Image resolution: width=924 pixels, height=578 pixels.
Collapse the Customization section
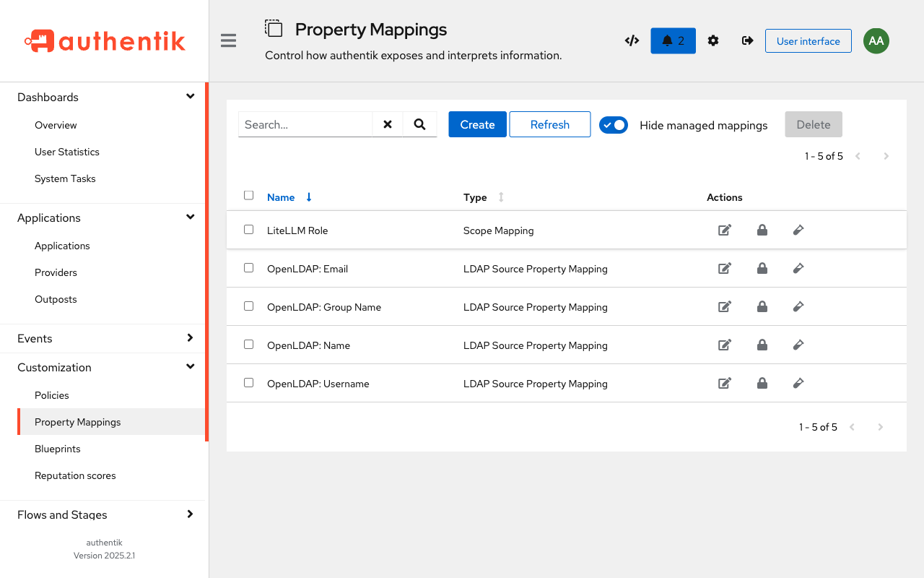click(x=103, y=367)
